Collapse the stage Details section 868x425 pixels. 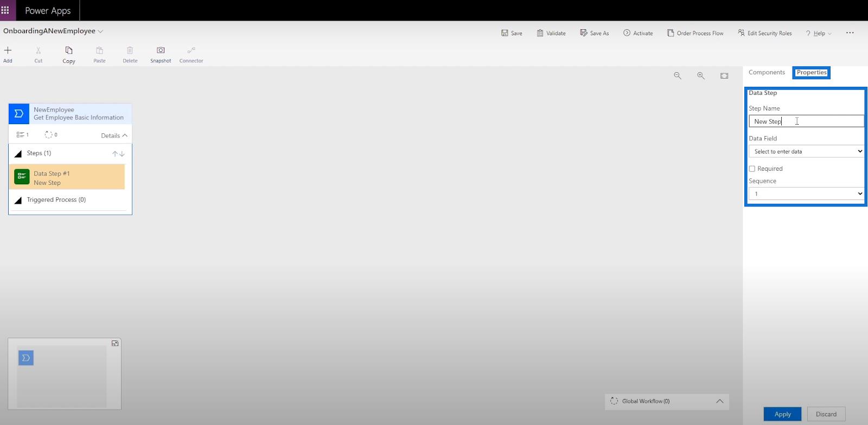click(x=114, y=136)
